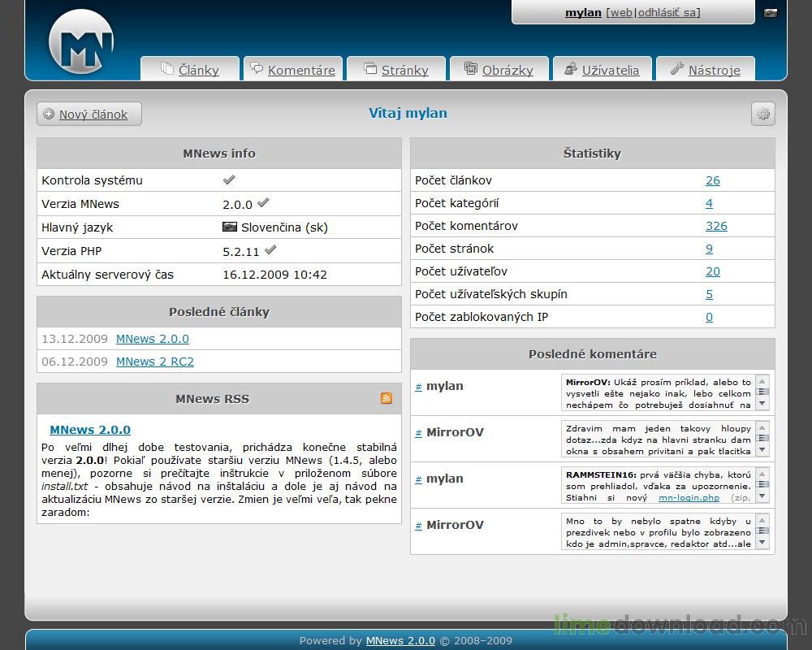This screenshot has height=650, width=812.
Task: Create a new article with Nový článok
Action: [x=89, y=114]
